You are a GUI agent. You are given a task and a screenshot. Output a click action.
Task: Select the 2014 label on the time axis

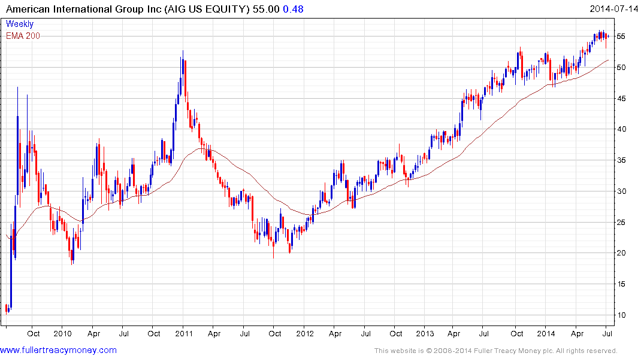pyautogui.click(x=546, y=333)
